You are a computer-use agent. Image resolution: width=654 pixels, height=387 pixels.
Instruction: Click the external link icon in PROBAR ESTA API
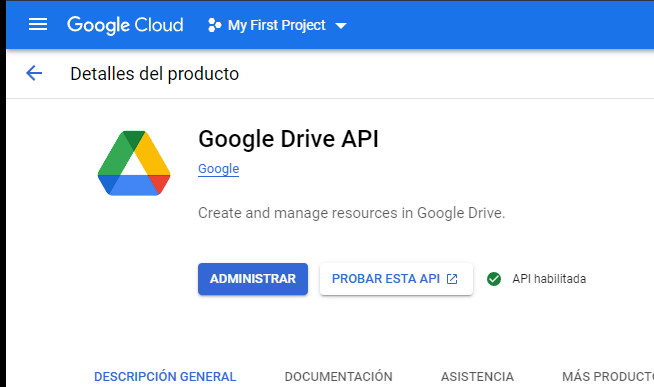click(452, 279)
